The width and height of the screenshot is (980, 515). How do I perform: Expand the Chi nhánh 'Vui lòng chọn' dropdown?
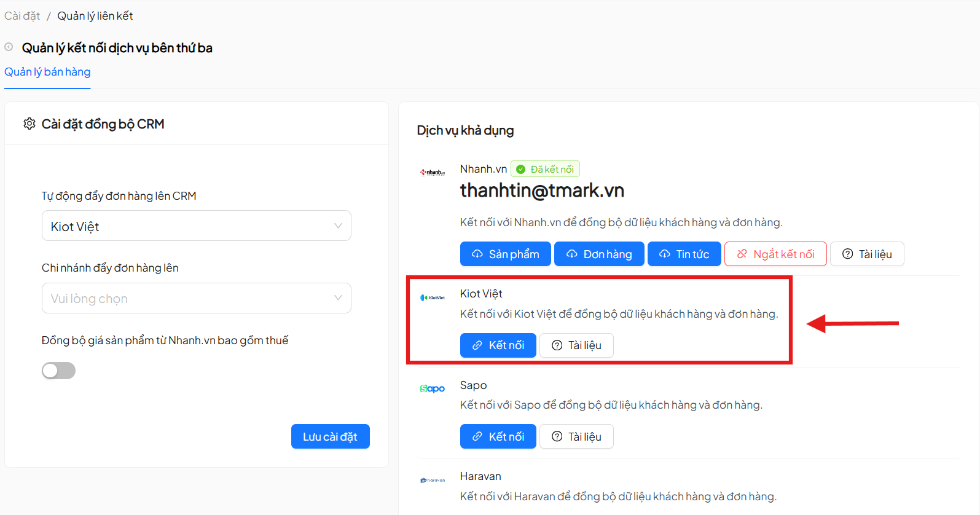click(196, 299)
